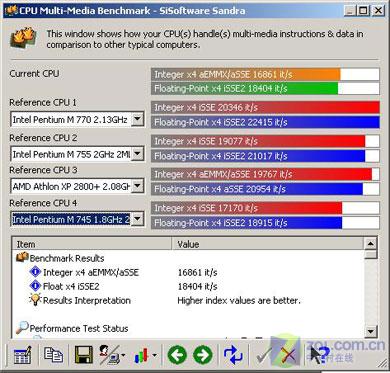This screenshot has height=373, width=390.
Task: Select the Benchmark Results row text
Action: pos(67,258)
